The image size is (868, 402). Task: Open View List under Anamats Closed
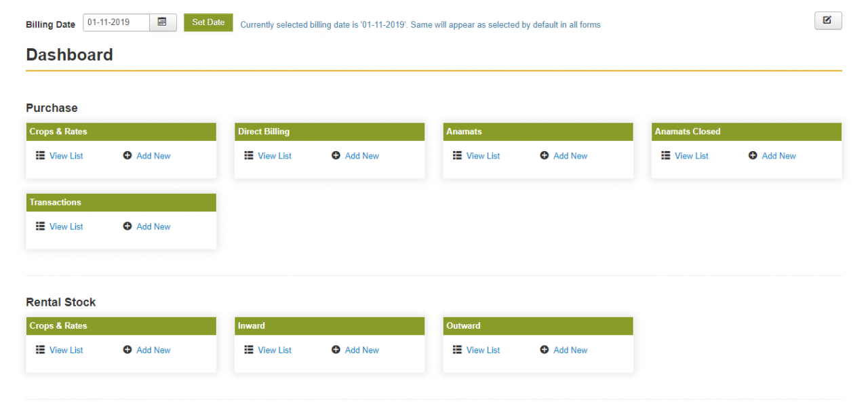point(692,156)
